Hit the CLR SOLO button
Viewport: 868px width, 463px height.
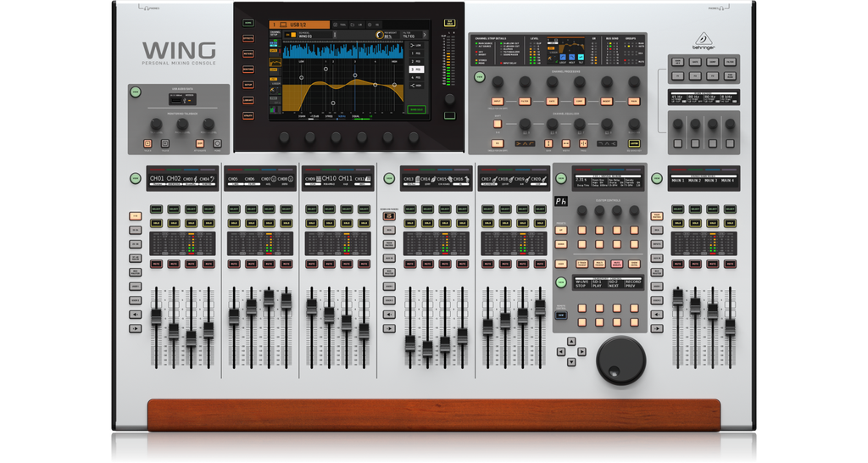[449, 23]
